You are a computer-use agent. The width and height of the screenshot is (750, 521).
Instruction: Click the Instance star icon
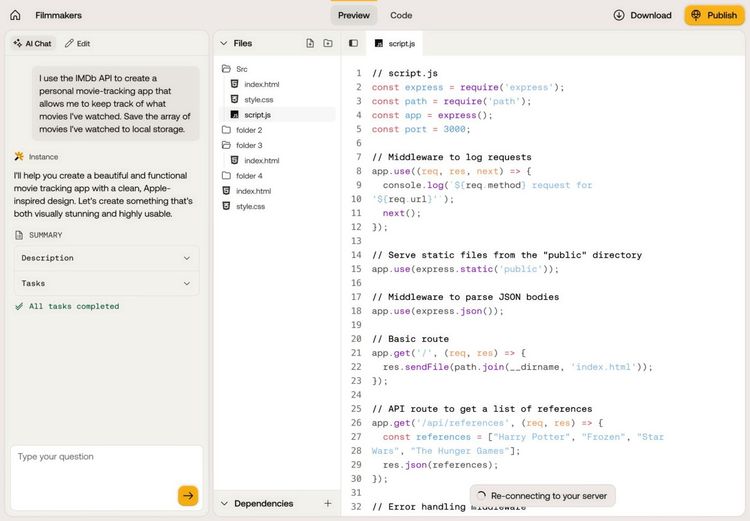click(19, 156)
